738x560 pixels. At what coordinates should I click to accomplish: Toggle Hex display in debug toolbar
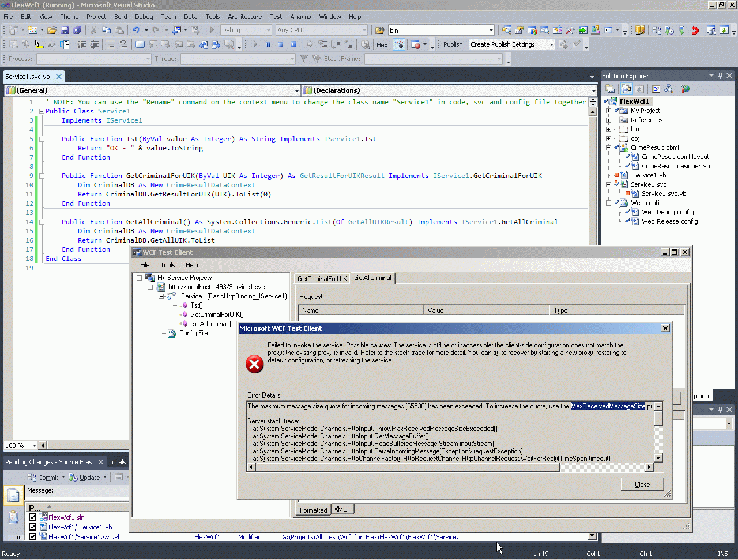[382, 44]
